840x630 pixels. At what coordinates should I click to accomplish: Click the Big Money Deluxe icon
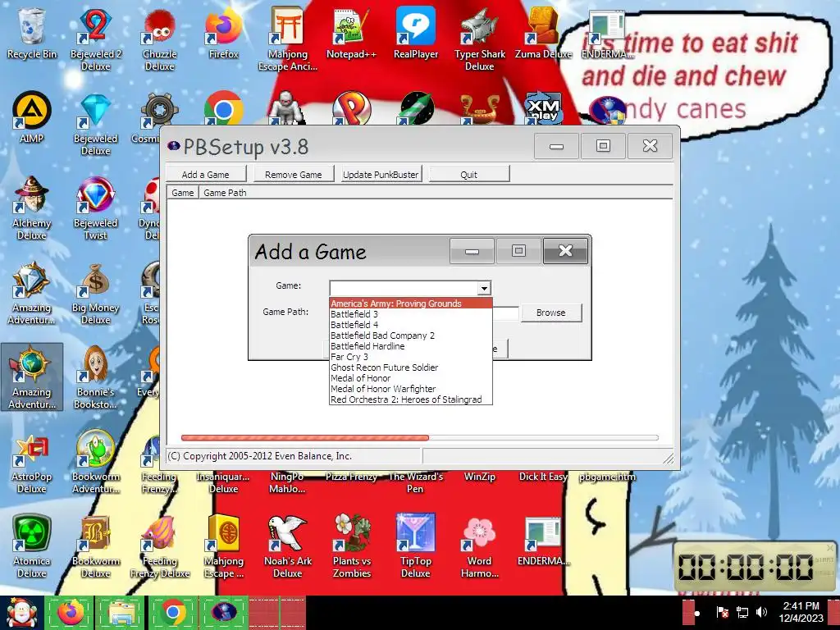[95, 294]
